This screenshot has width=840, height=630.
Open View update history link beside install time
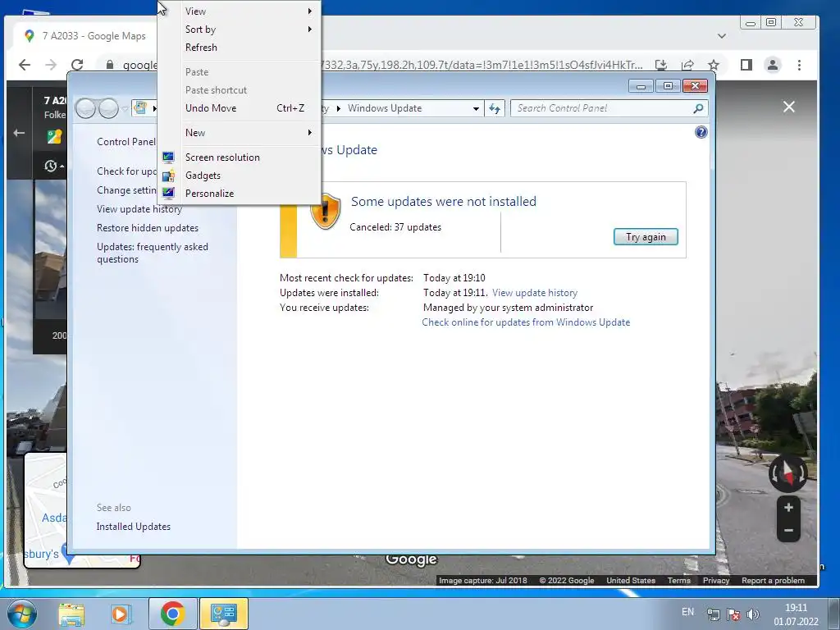click(x=535, y=293)
